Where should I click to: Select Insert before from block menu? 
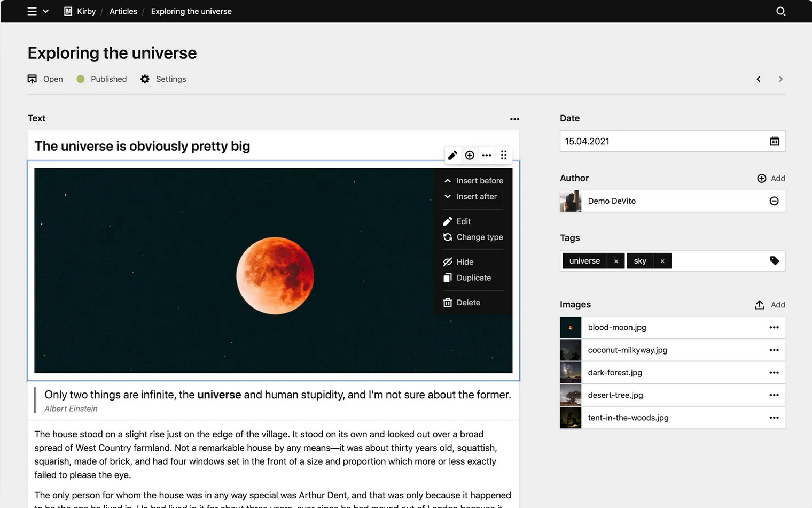tap(479, 181)
